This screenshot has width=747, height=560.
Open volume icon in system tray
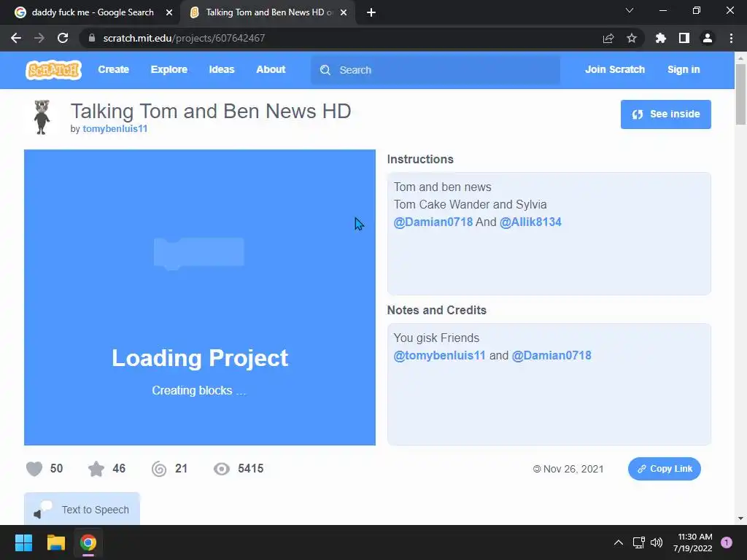(657, 542)
